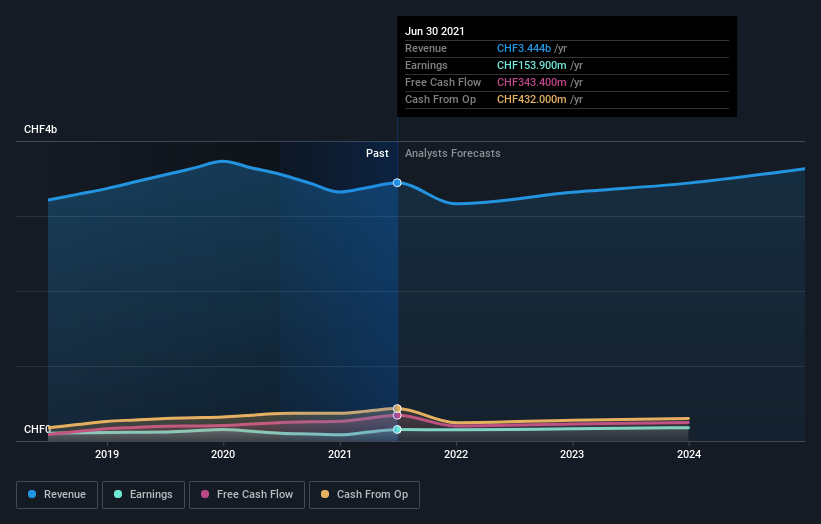Select the Earnings marker at Jun 2021
Screen dimensions: 821x524
[x=397, y=429]
